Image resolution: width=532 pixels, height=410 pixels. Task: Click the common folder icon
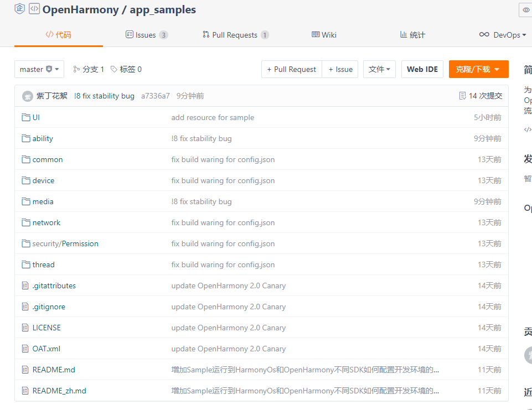tap(26, 159)
